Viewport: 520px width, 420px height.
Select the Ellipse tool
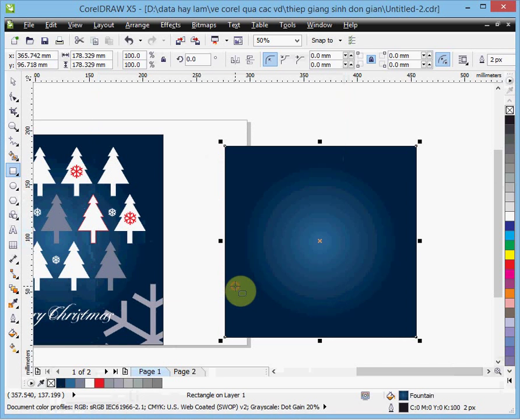coord(13,185)
